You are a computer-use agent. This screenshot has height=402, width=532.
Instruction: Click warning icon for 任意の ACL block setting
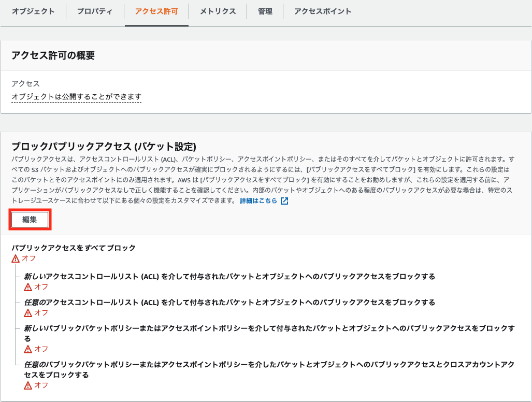click(x=27, y=312)
